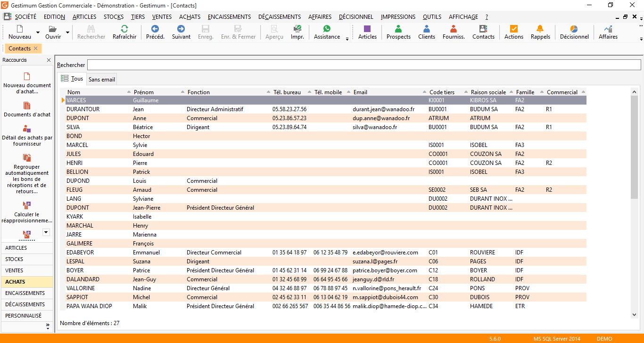The image size is (644, 343).
Task: Open the ENCAISSEMENTS sidebar section
Action: 27,293
